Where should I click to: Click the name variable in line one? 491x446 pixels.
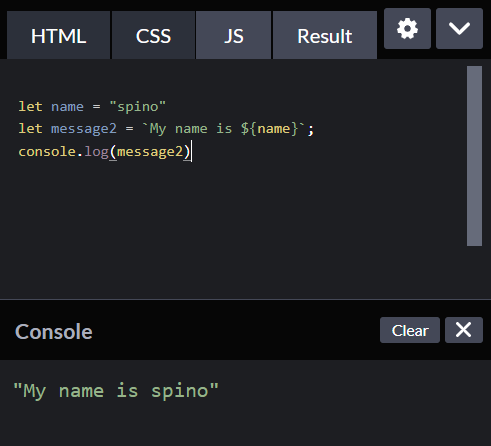click(x=67, y=107)
